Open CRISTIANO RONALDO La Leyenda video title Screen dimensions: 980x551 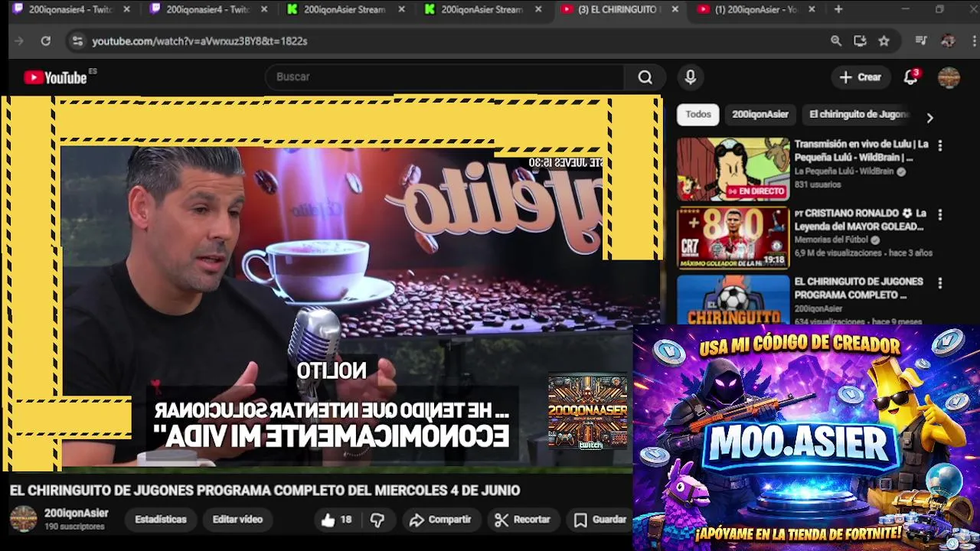coord(860,220)
